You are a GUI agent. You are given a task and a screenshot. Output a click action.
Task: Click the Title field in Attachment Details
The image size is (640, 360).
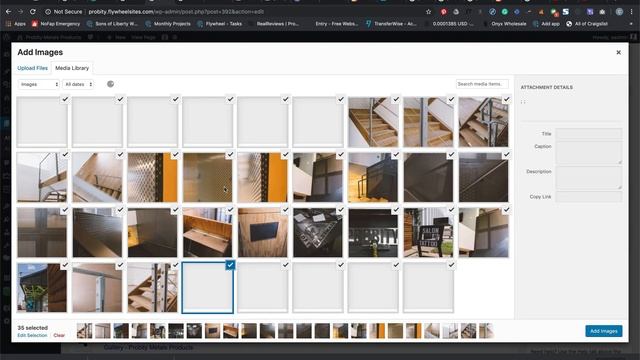[589, 133]
